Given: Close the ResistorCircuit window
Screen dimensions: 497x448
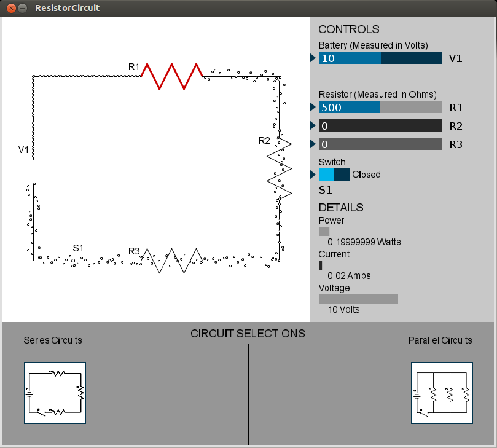Looking at the screenshot, I should point(11,8).
